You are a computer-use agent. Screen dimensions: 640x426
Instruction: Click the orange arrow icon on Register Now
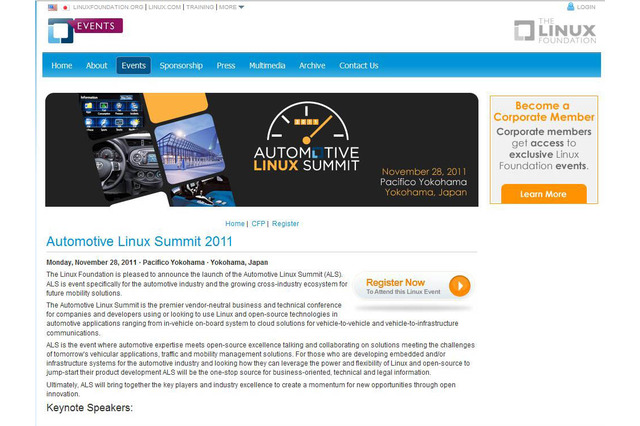coord(460,286)
